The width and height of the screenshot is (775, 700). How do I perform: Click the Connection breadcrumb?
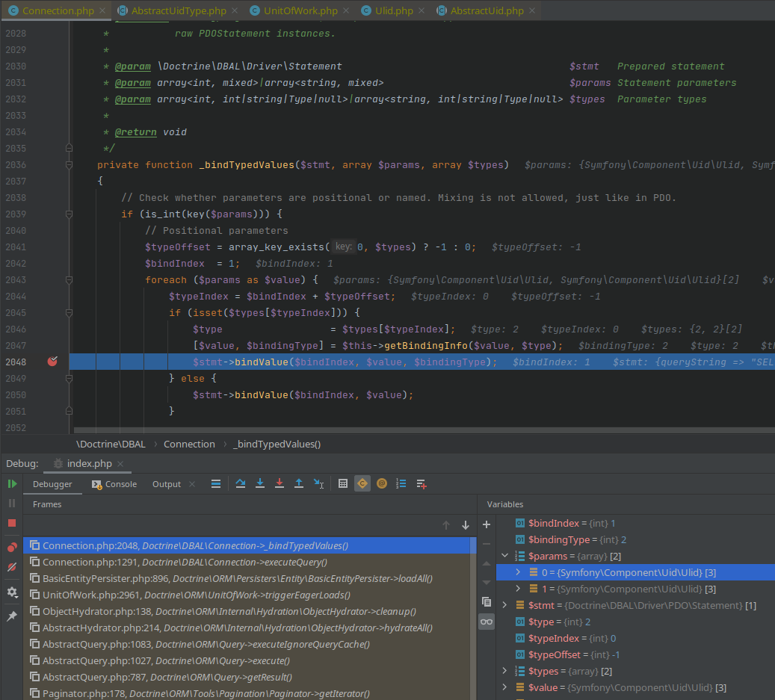tap(189, 444)
